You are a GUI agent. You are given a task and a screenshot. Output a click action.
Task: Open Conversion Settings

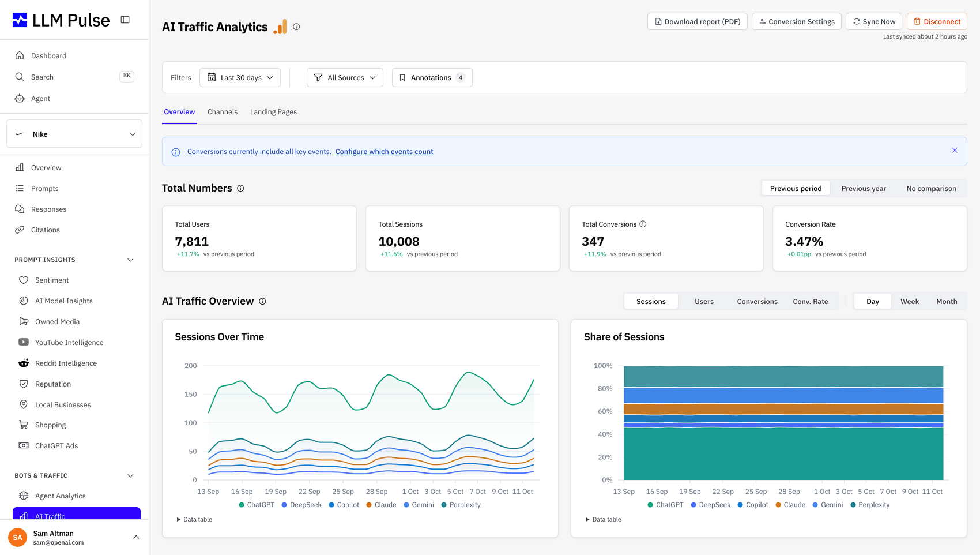pyautogui.click(x=797, y=21)
